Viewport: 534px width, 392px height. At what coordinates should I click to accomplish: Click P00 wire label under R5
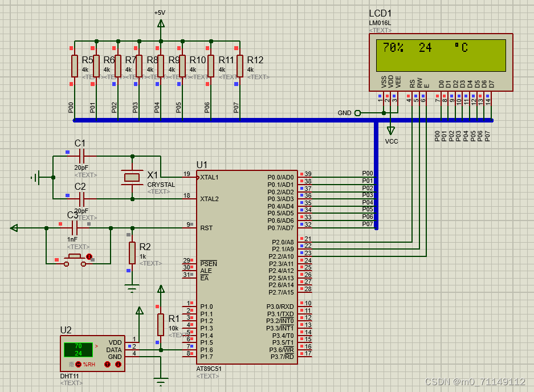coord(71,108)
